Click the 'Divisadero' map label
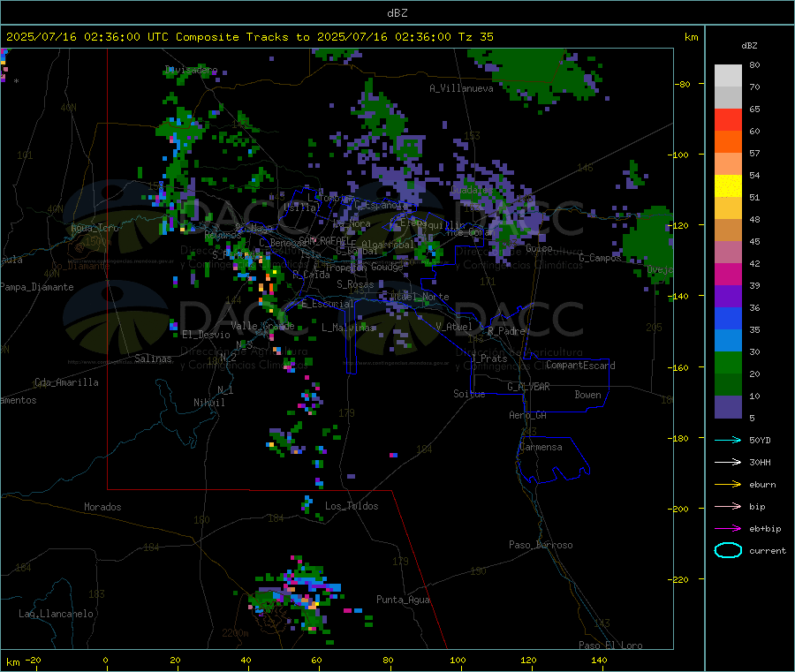Screen dimensions: 795x672 pyautogui.click(x=191, y=70)
